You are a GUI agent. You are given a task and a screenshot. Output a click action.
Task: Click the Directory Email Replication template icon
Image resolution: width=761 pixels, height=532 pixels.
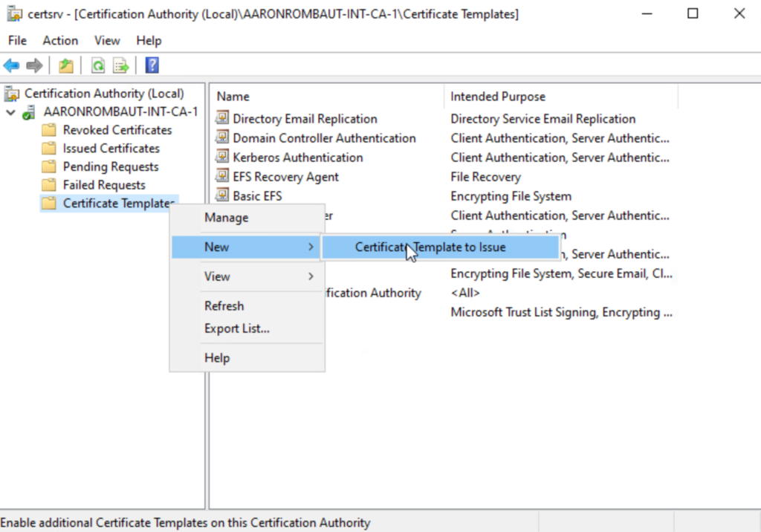[x=222, y=119]
